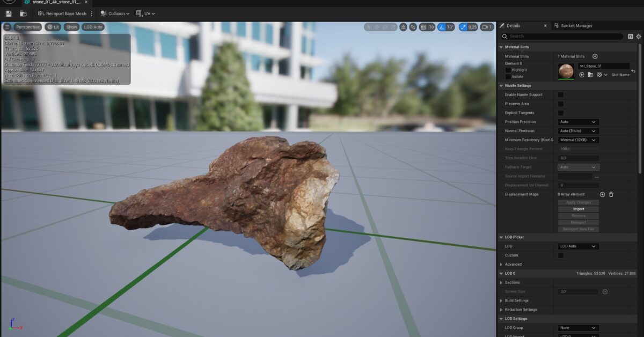The image size is (644, 337).
Task: Click the Save asset icon
Action: coord(9,13)
